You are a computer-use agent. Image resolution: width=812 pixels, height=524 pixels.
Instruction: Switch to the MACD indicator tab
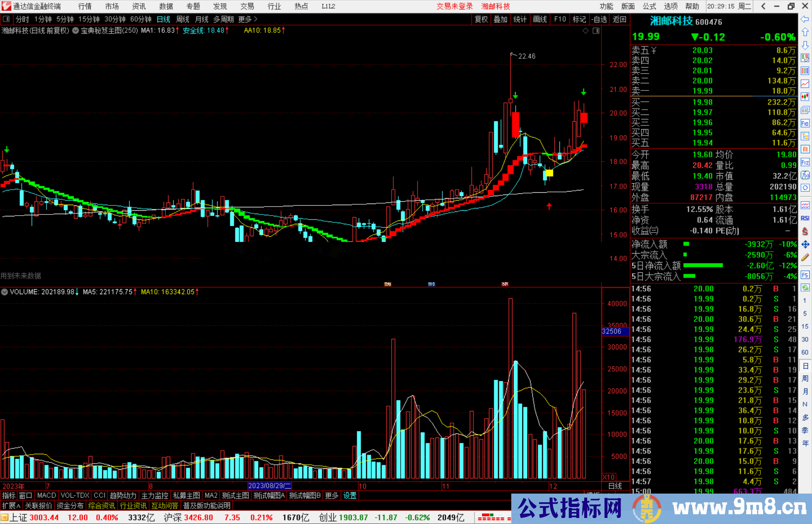pos(47,495)
